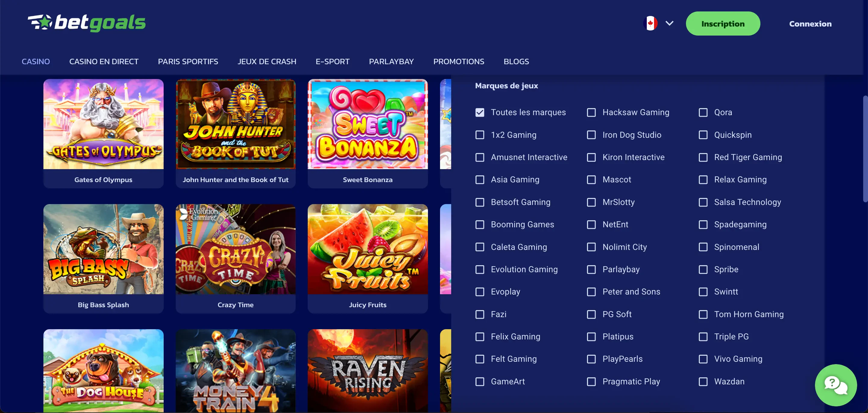Screen dimensions: 868x413
Task: Select Betsoft Gaming brand checkbox
Action: pos(480,202)
